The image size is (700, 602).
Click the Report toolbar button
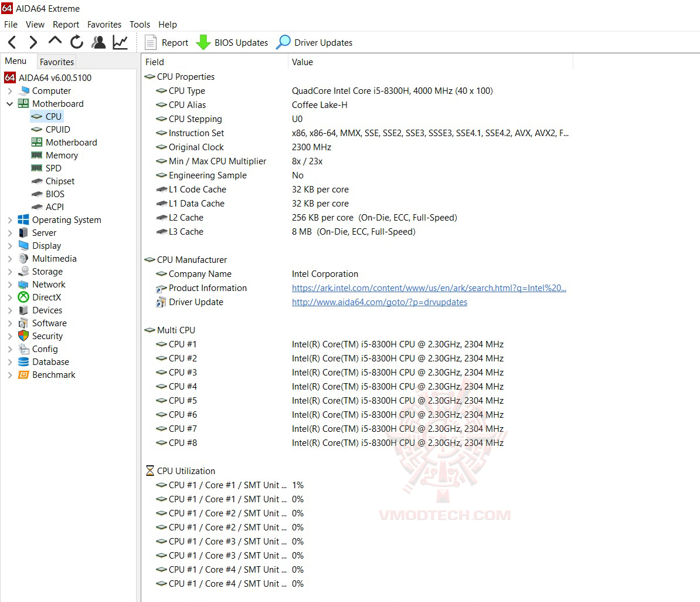click(166, 42)
